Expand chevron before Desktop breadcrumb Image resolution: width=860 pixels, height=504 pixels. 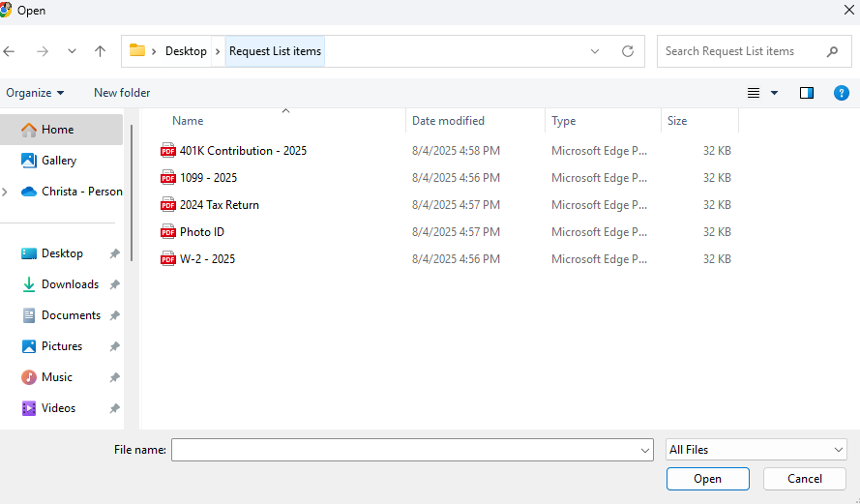click(154, 51)
